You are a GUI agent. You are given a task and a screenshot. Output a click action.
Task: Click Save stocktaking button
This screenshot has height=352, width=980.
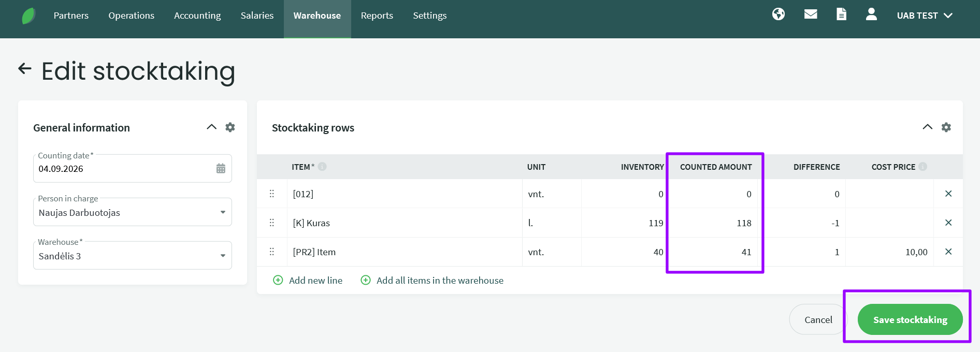910,319
